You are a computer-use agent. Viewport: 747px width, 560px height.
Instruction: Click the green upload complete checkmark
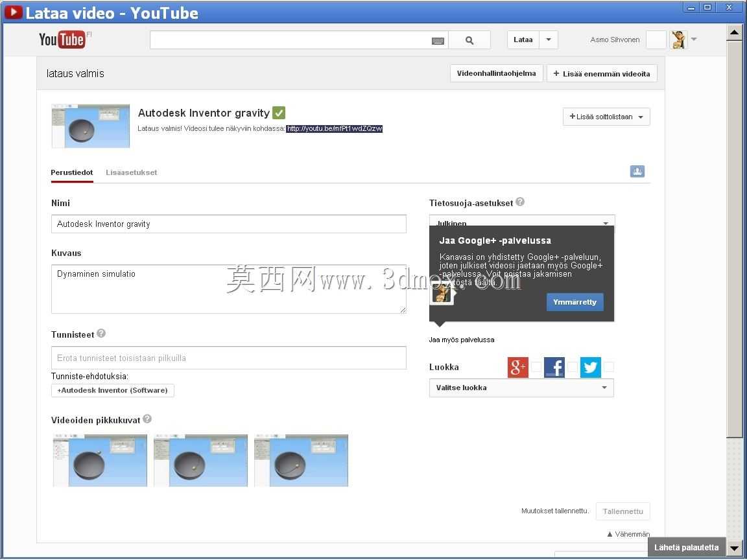[279, 113]
